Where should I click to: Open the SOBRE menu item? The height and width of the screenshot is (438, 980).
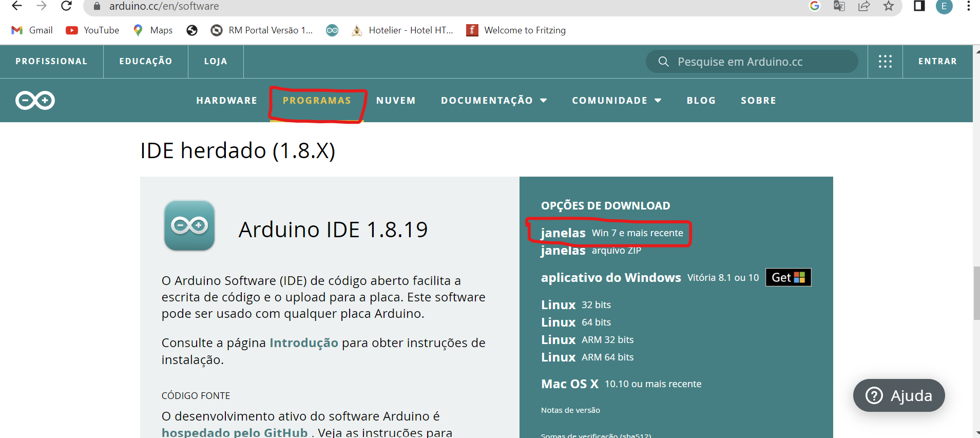pyautogui.click(x=758, y=100)
